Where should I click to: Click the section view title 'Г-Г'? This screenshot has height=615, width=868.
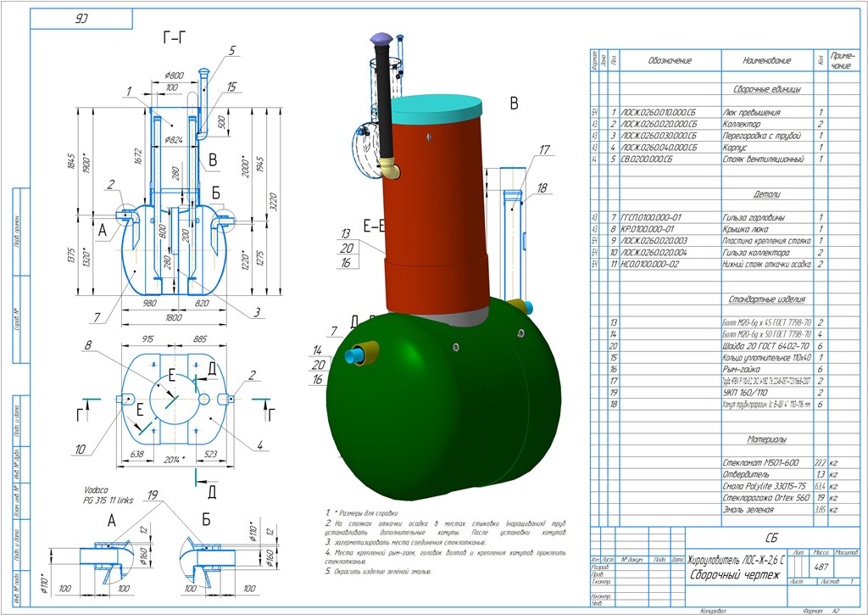tap(175, 37)
